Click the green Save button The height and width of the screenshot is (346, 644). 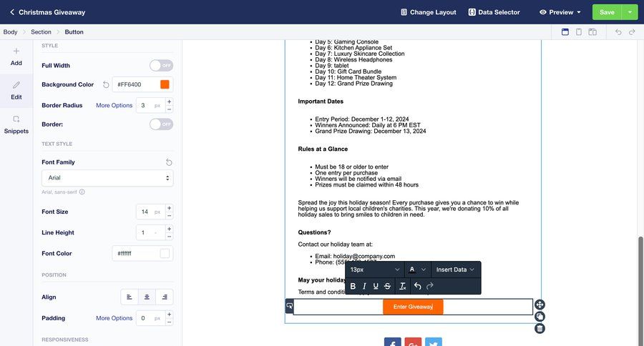[x=607, y=12]
